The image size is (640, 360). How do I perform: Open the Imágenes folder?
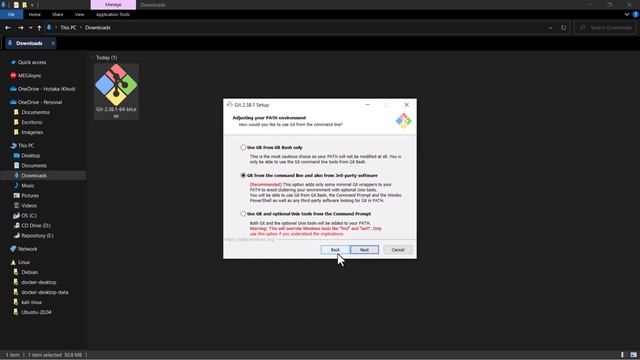tap(32, 132)
